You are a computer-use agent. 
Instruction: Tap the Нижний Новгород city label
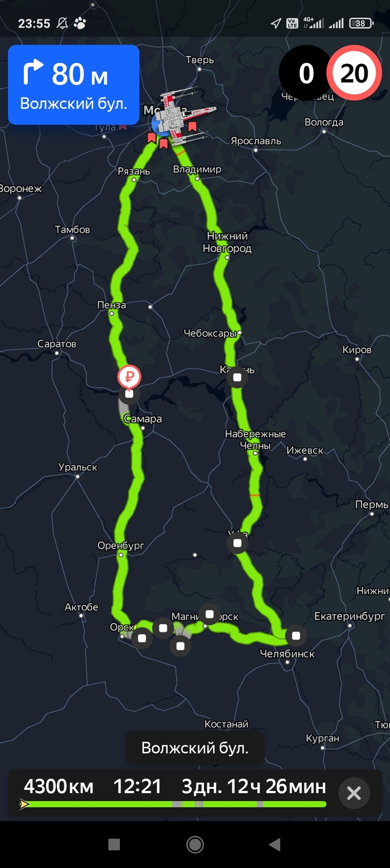pyautogui.click(x=227, y=242)
